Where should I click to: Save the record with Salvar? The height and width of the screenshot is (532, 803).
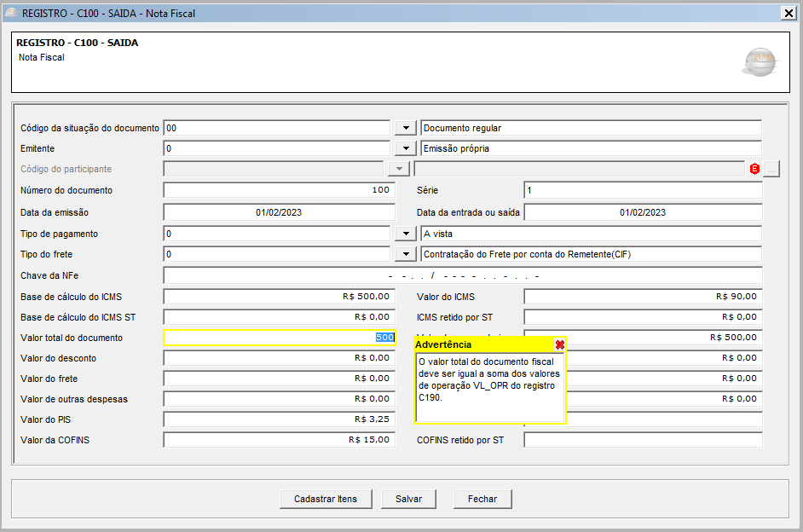click(408, 500)
